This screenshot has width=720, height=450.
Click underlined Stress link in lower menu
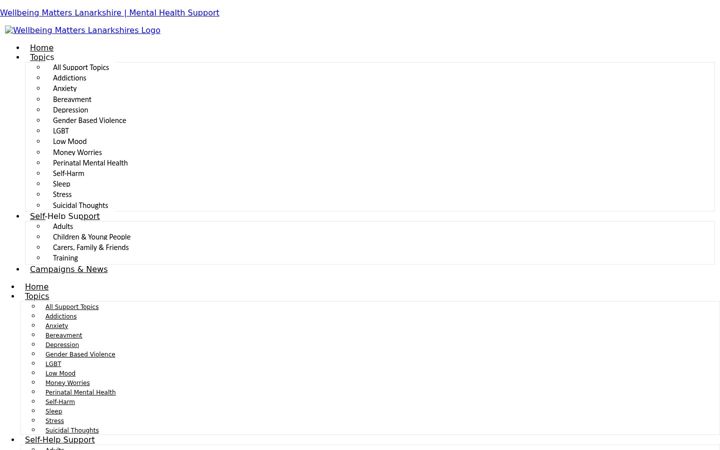click(55, 421)
